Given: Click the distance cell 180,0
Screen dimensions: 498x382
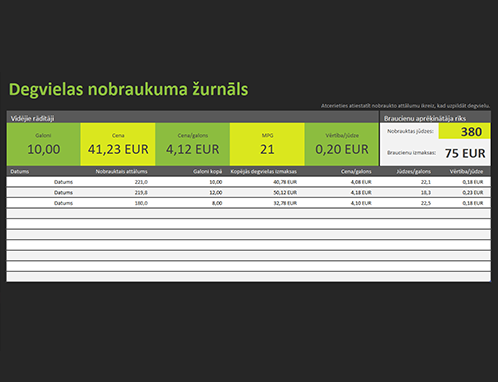Looking at the screenshot, I should 141,203.
